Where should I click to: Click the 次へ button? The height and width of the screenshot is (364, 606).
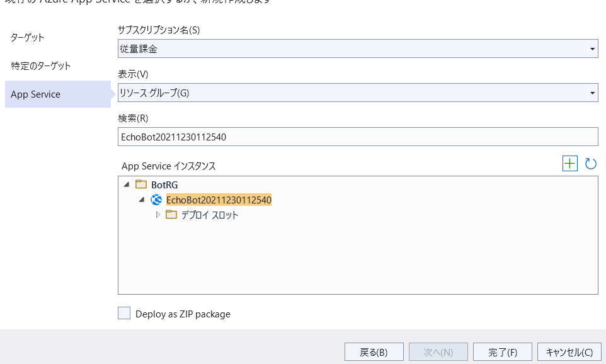[438, 351]
